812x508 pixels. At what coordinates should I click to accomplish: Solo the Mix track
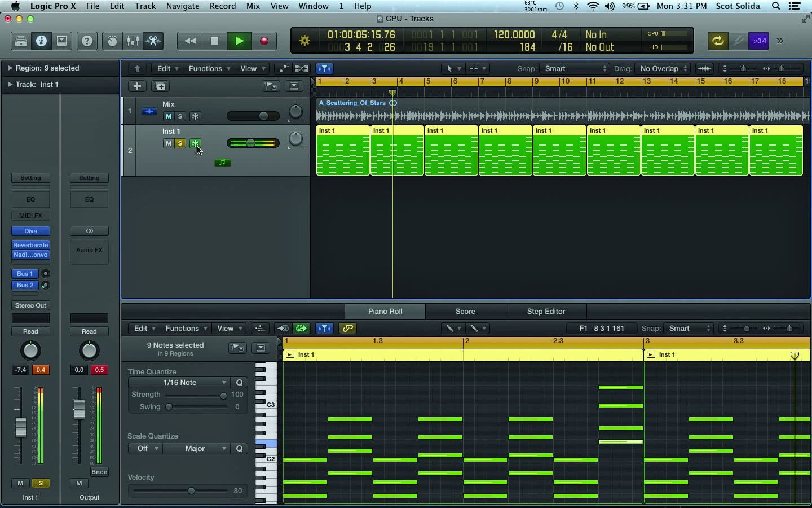(180, 116)
